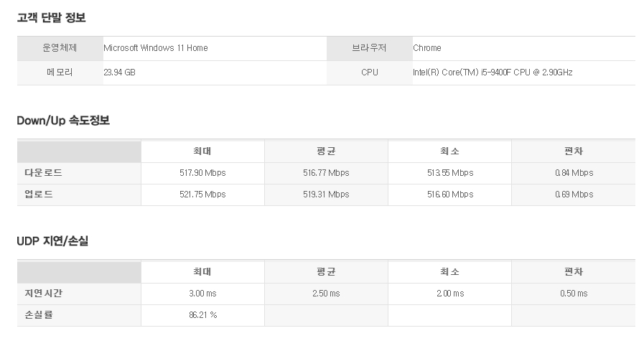
Task: Select the 3.00 ms maximum latency
Action: tap(202, 294)
